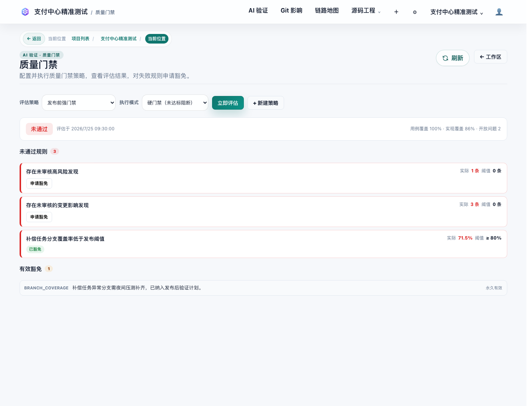
Task: Create a policy with 新建策略 button
Action: (x=266, y=103)
